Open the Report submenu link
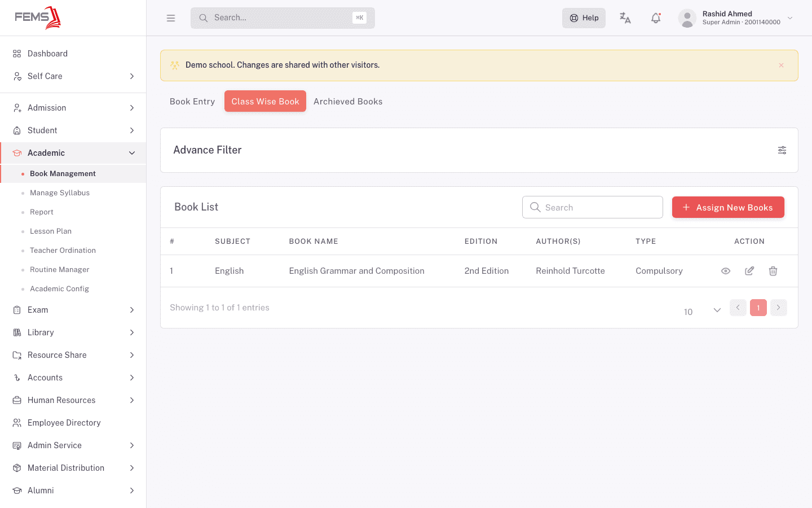This screenshot has height=508, width=812. pos(42,212)
